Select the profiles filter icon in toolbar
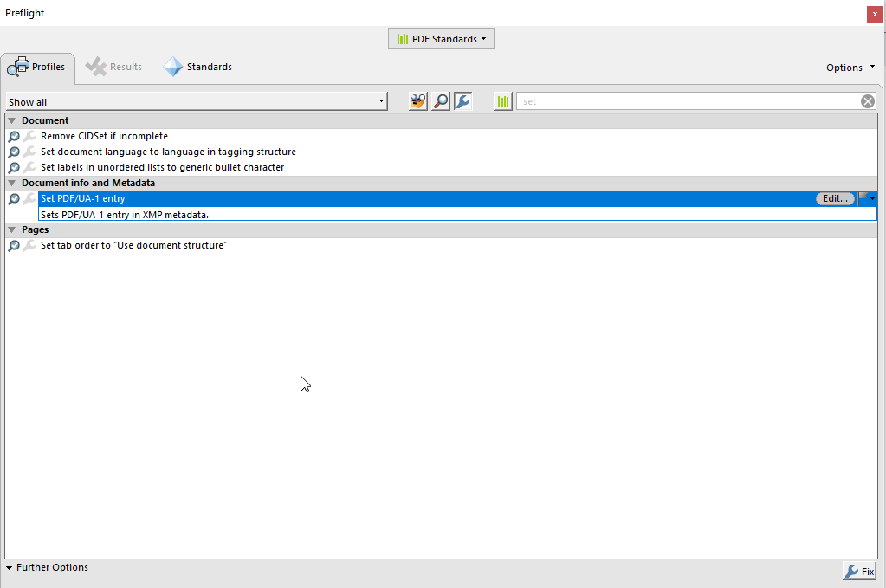The width and height of the screenshot is (886, 588). (x=418, y=101)
